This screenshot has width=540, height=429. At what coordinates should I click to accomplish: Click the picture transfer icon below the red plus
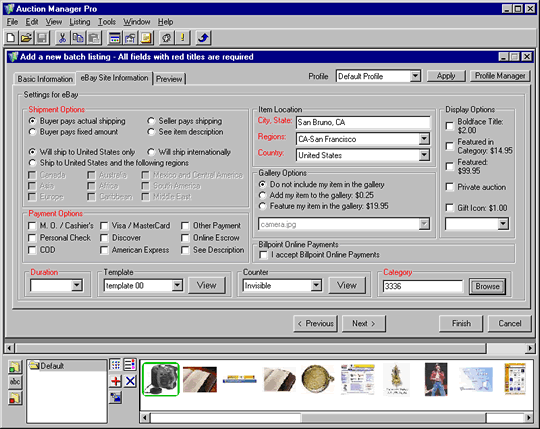[x=116, y=398]
